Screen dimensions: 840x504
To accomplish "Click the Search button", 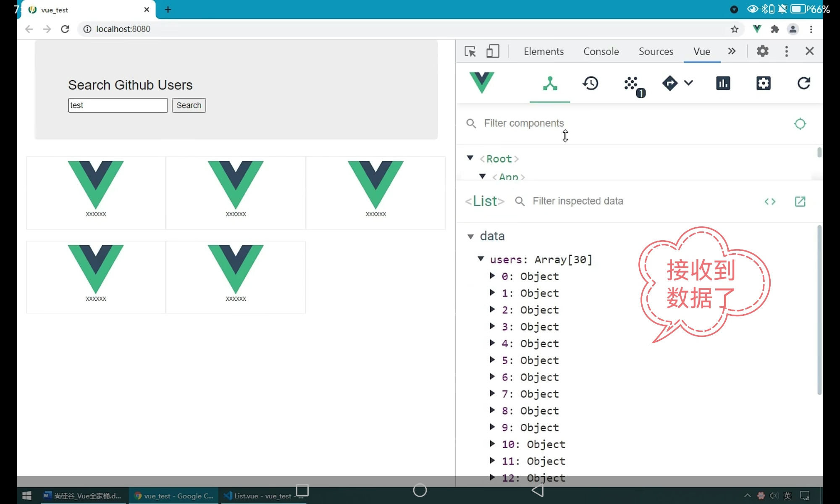I will click(x=189, y=105).
